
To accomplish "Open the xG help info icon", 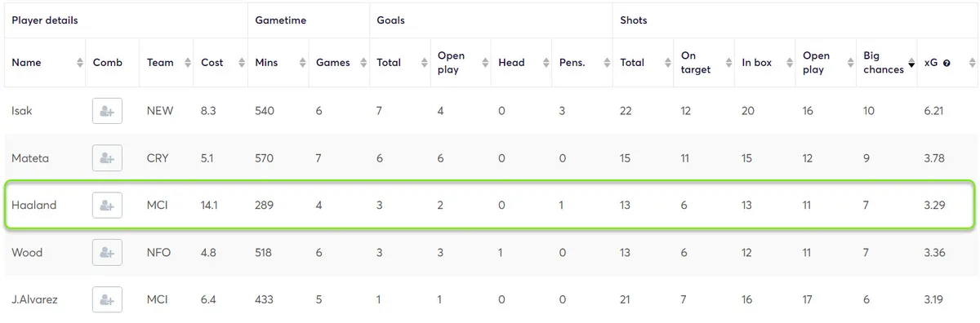I will [947, 63].
